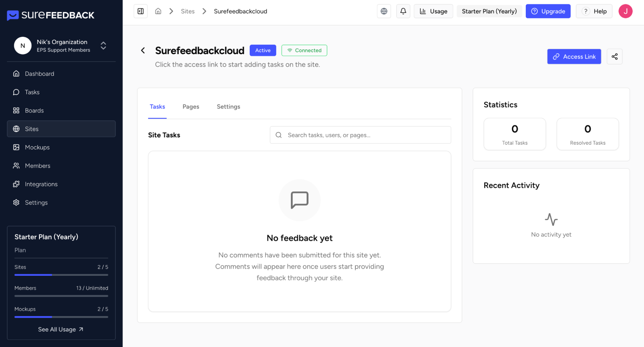Click the Sites usage progress bar

click(61, 275)
